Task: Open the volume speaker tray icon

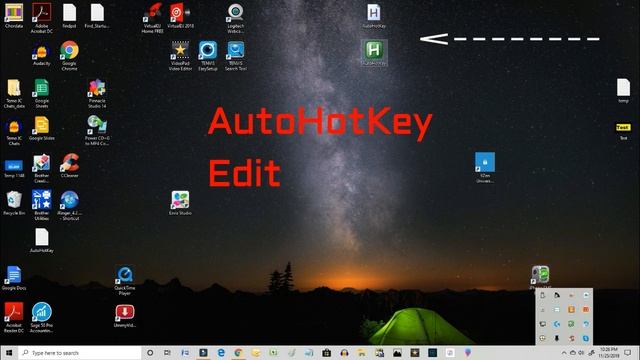Action: pyautogui.click(x=581, y=353)
